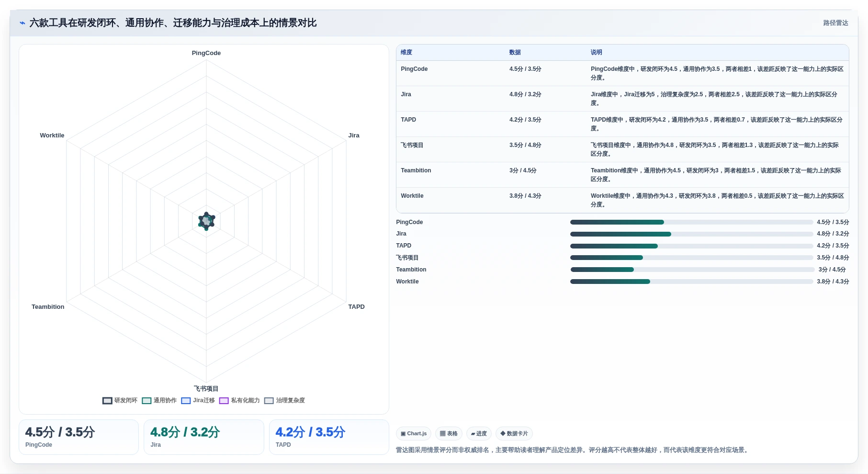Click the blue icon before the chart title
Screen dimensions: 868x474
tap(22, 23)
